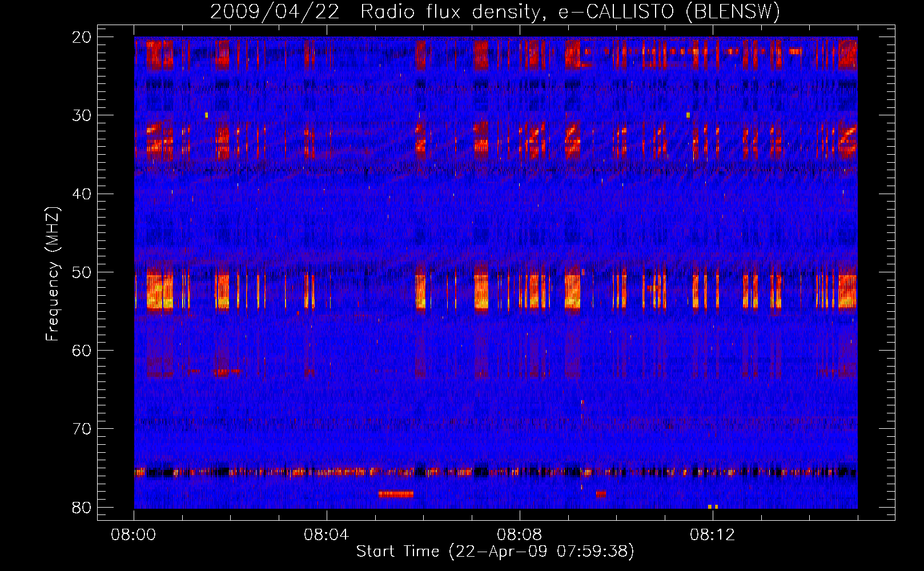Click the 08:12 time tick label
The image size is (924, 571).
point(713,535)
